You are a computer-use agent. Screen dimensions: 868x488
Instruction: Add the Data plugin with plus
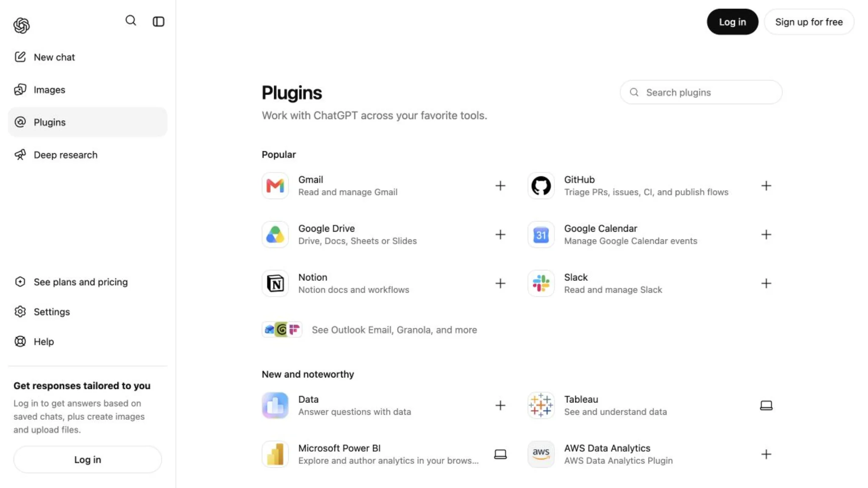[x=500, y=405]
